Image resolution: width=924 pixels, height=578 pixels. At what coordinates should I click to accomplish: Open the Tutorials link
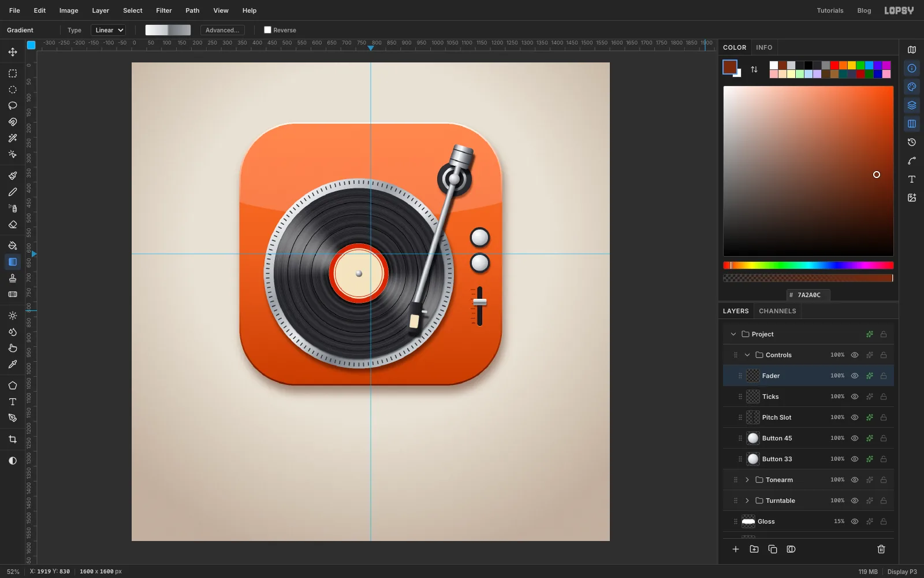pyautogui.click(x=830, y=10)
